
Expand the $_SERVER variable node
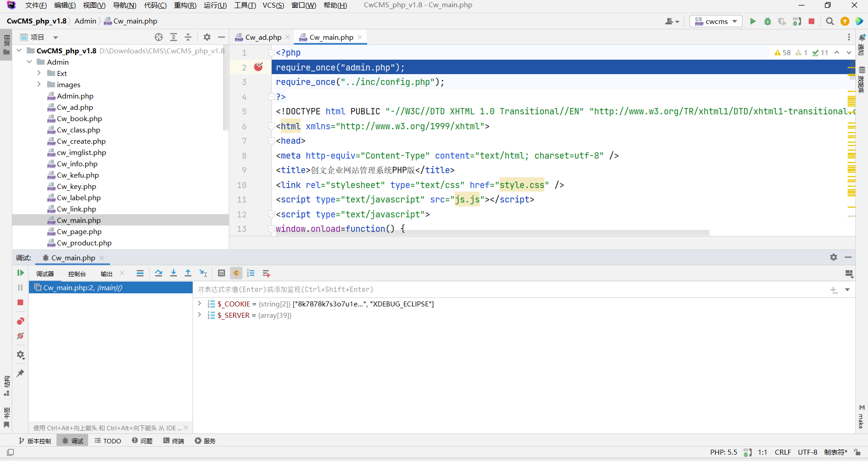pos(199,315)
